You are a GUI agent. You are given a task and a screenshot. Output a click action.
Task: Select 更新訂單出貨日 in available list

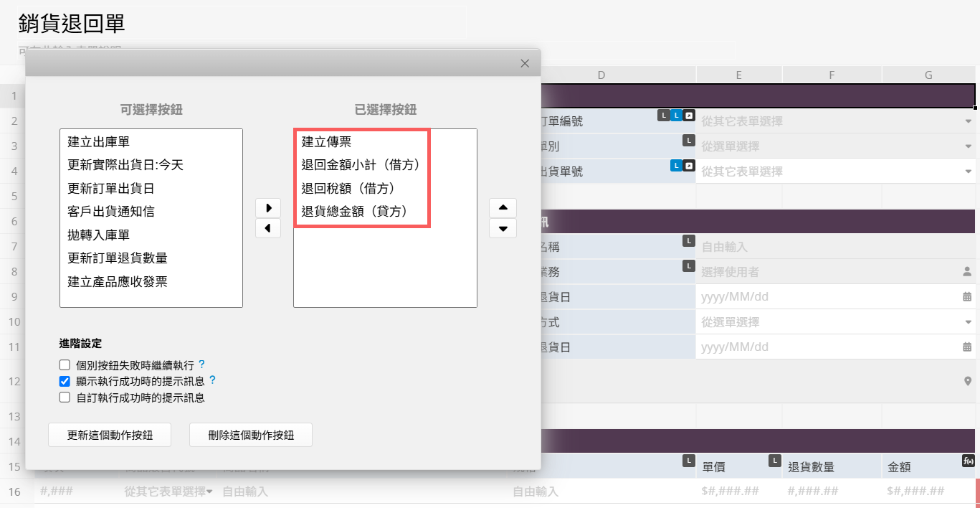(x=151, y=189)
